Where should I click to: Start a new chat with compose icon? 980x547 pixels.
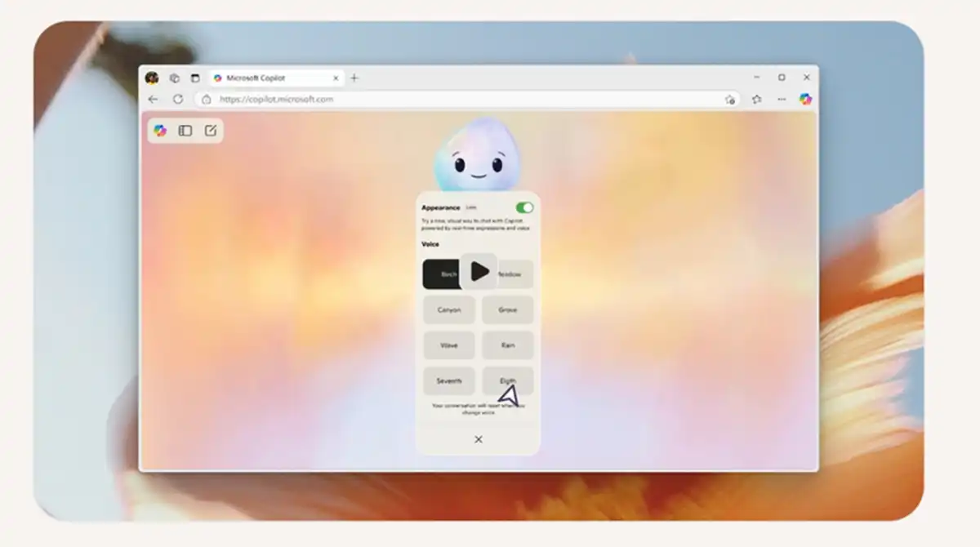click(211, 131)
